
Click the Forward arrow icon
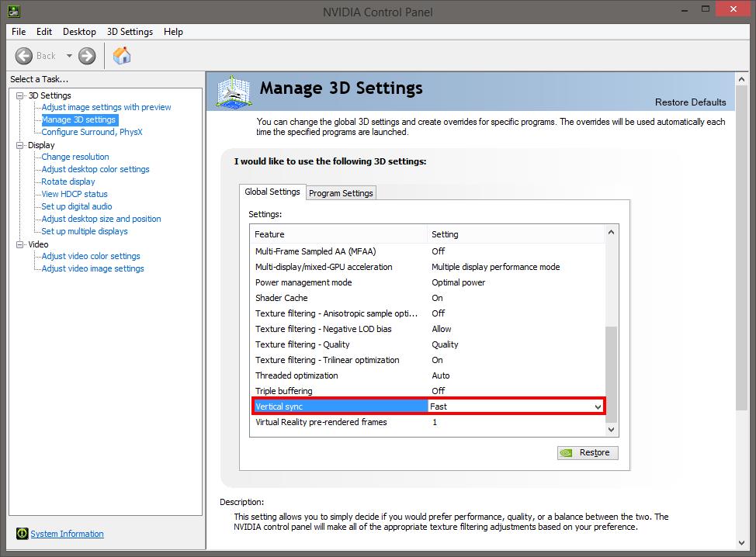(87, 56)
